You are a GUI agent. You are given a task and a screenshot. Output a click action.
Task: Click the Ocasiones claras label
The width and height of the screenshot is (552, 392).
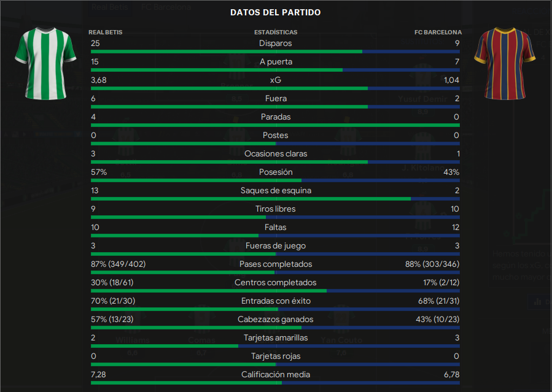click(276, 153)
